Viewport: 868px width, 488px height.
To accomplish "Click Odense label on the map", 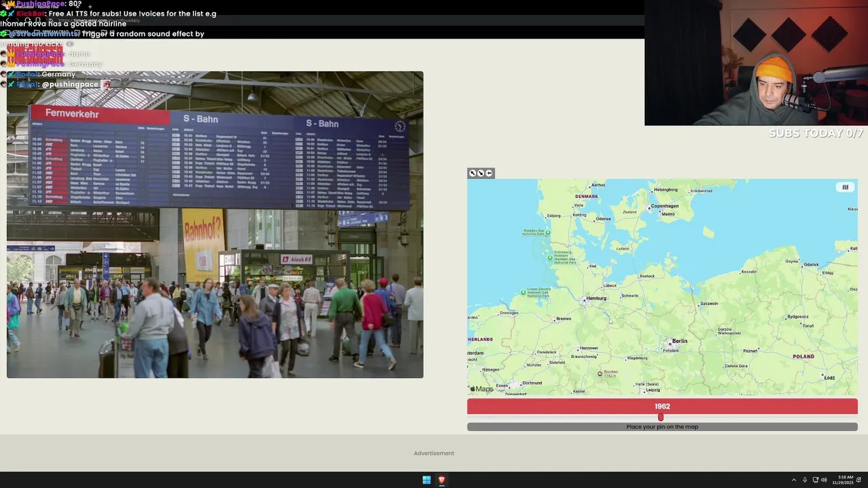I will [603, 219].
